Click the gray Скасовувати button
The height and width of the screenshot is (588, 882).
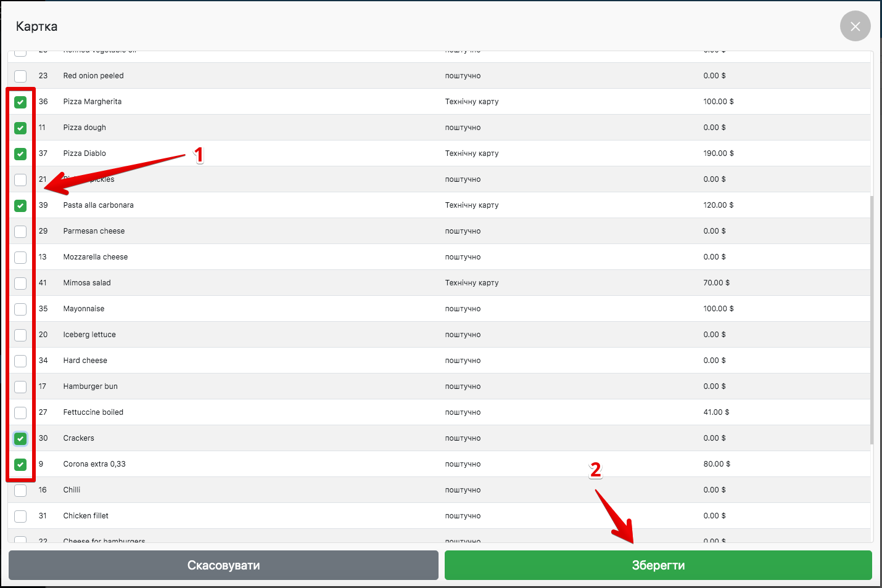223,565
